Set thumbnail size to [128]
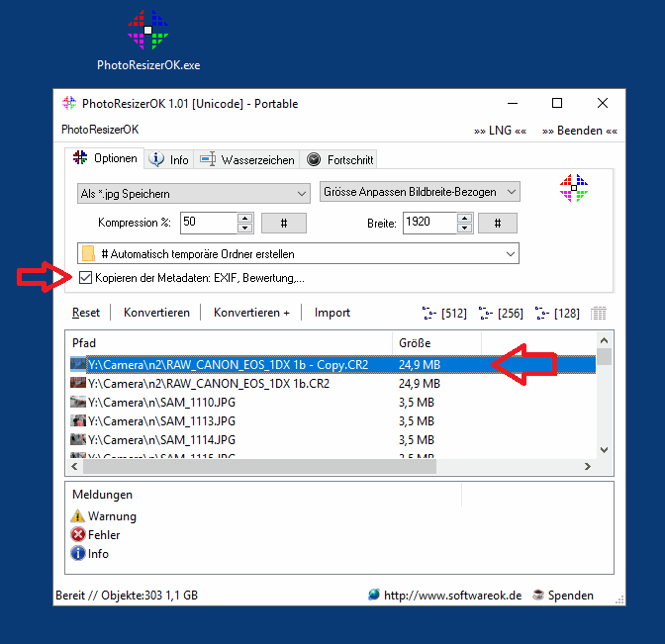Viewport: 665px width, 644px height. tap(557, 314)
